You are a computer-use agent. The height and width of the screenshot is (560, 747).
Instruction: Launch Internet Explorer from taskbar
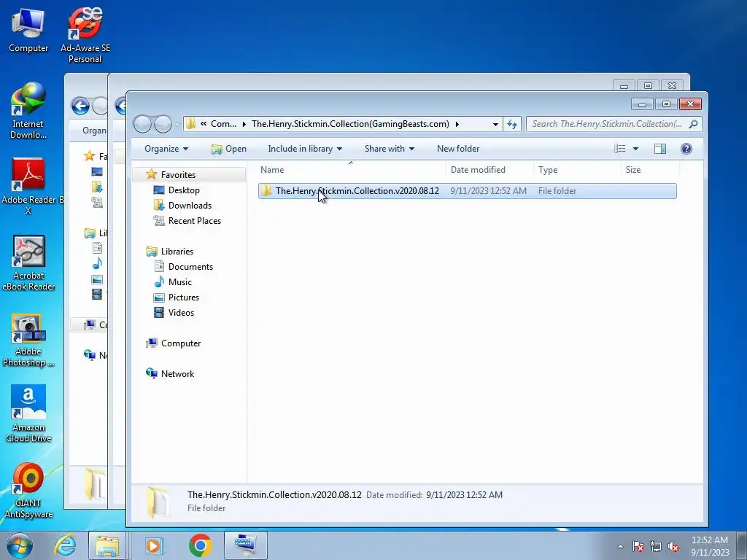pos(65,545)
